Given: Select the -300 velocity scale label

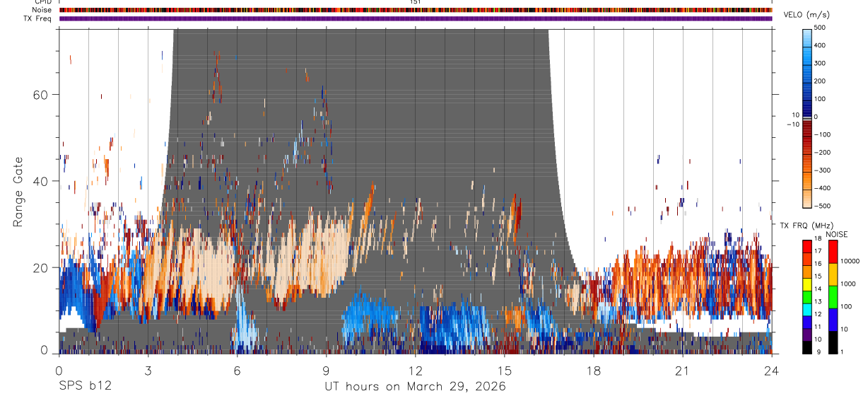Looking at the screenshot, I should point(821,170).
